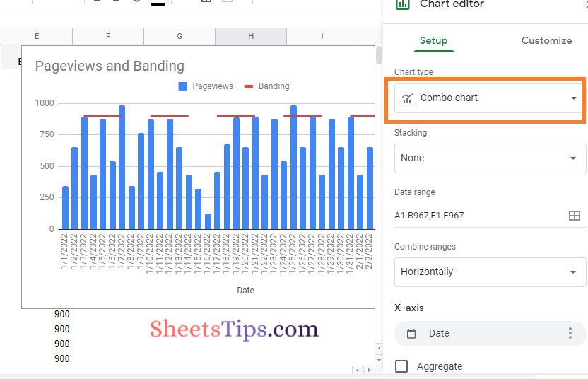Click the Chart editor green chart icon
This screenshot has height=379, width=588.
[x=402, y=4]
